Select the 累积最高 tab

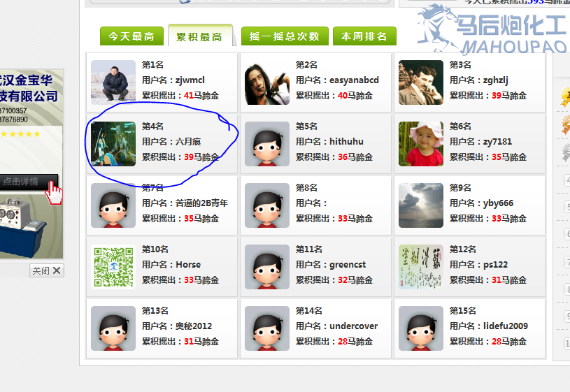(200, 36)
